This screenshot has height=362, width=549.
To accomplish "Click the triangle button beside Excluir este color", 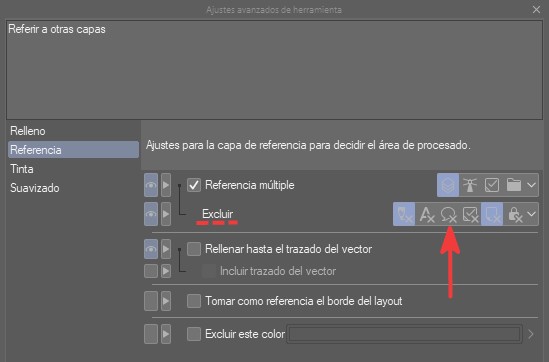I will 166,334.
